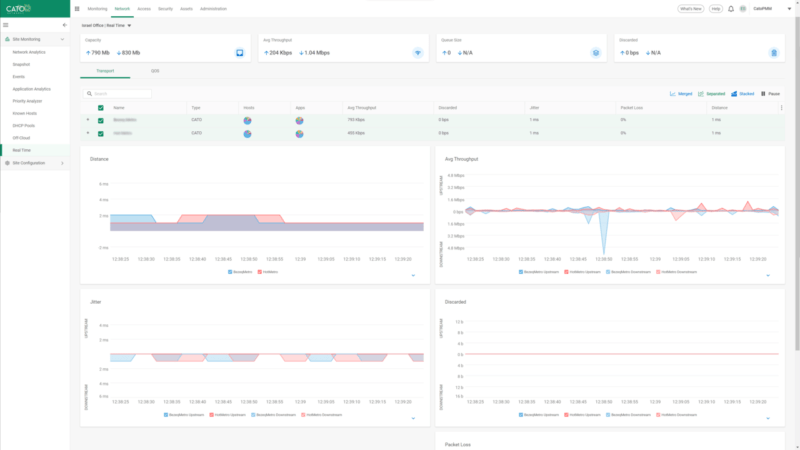Uncheck the first transport row checkbox

[100, 120]
